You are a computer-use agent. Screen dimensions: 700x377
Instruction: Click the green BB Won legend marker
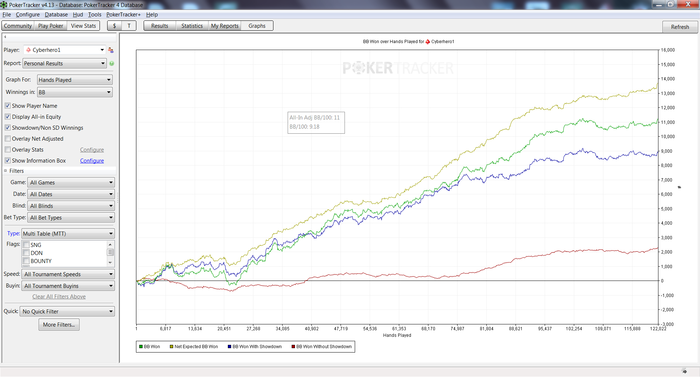coord(141,347)
